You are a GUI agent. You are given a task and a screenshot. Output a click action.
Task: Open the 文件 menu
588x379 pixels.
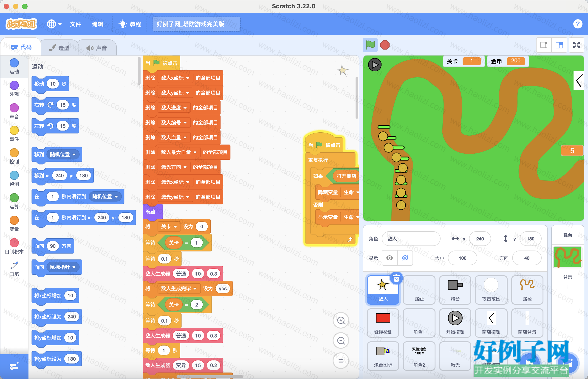[x=75, y=24]
